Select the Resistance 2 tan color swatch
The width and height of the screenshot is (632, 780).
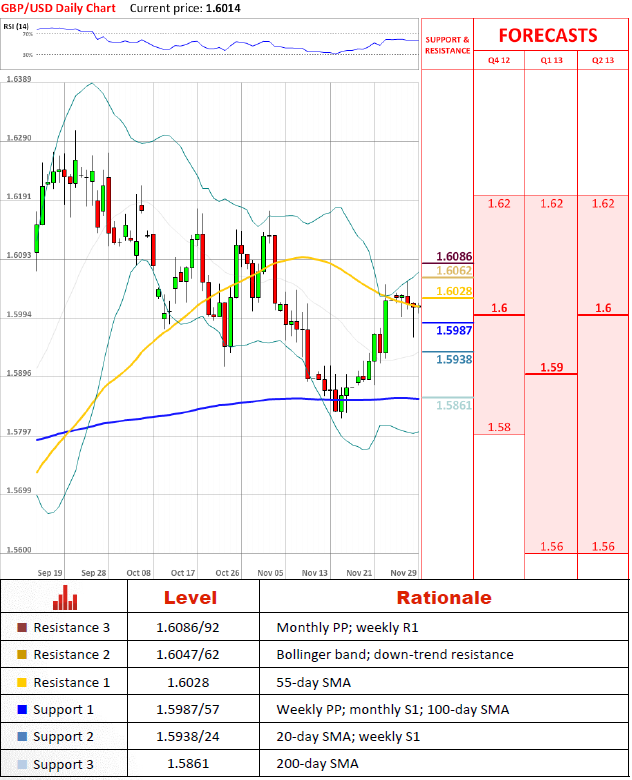(22, 655)
